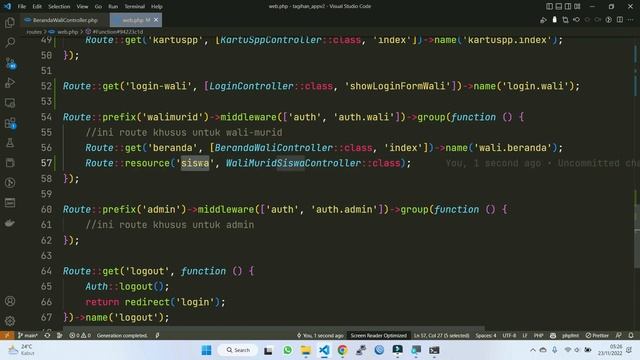Change indentation via Spaces: 4
This screenshot has height=360, width=640.
tap(486, 335)
